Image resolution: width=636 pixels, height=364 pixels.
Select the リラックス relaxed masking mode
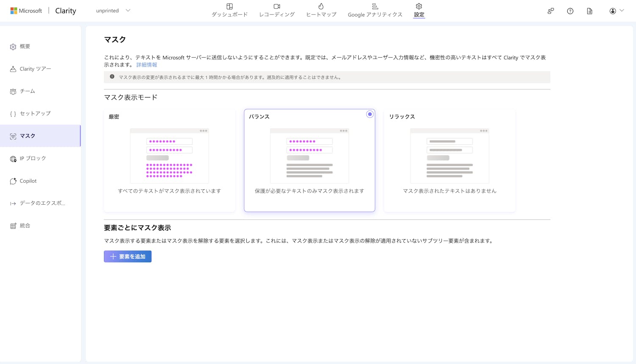449,160
